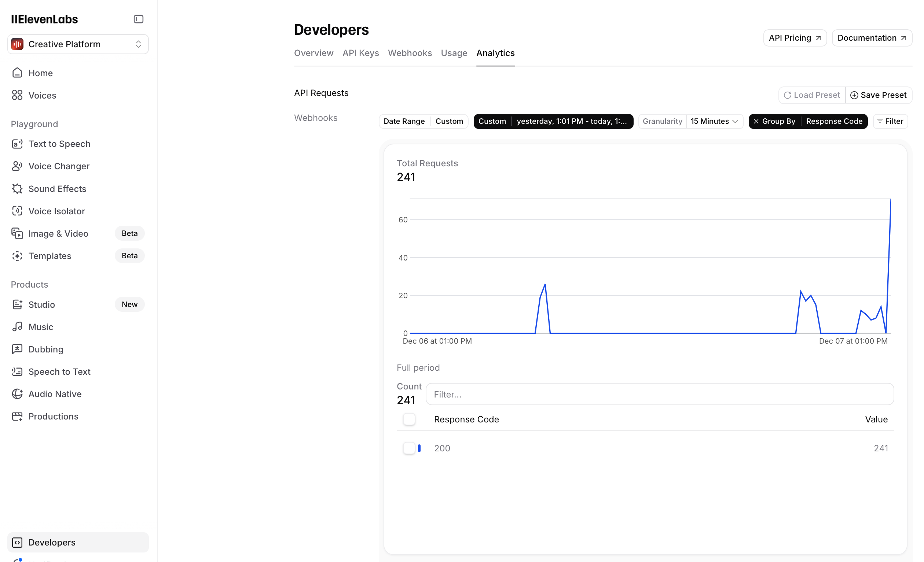Image resolution: width=924 pixels, height=562 pixels.
Task: Switch to the Usage tab
Action: tap(454, 53)
